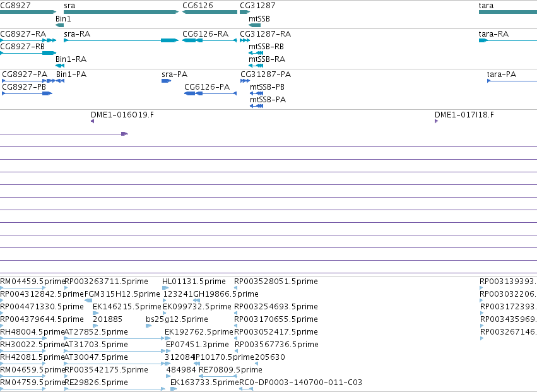The image size is (537, 392).
Task: Click the CG8927-RB transcript feature
Action: tap(28, 53)
